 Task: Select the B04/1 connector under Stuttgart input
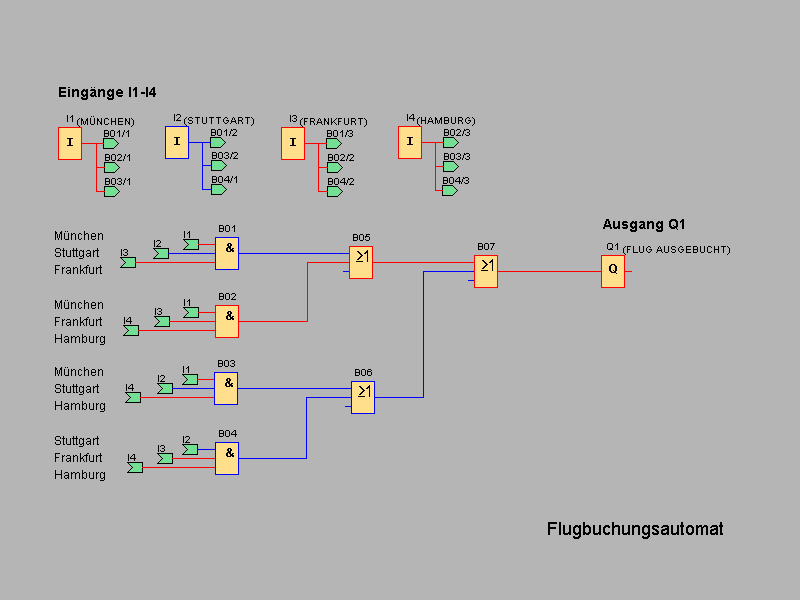tap(218, 190)
